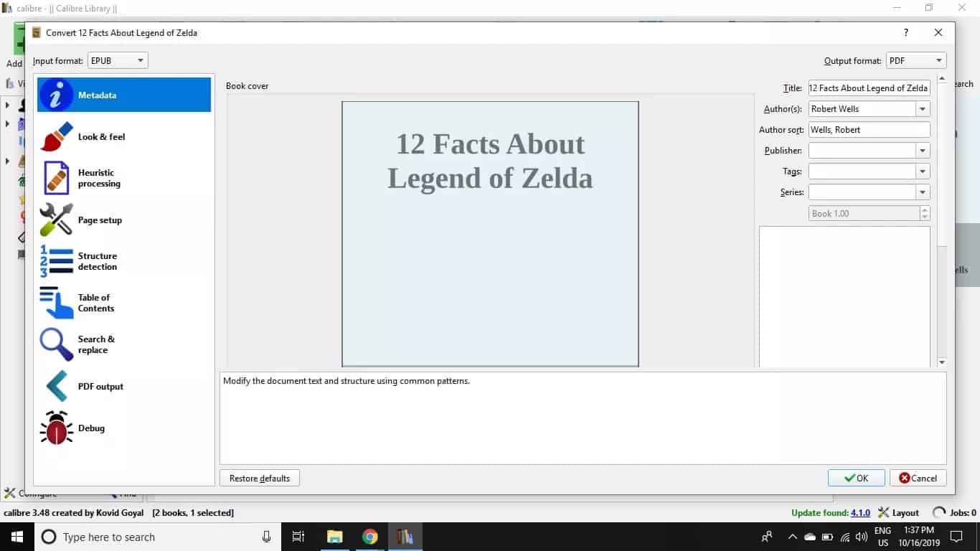The height and width of the screenshot is (551, 980).
Task: Confirm conversion with the OK button
Action: (x=856, y=478)
